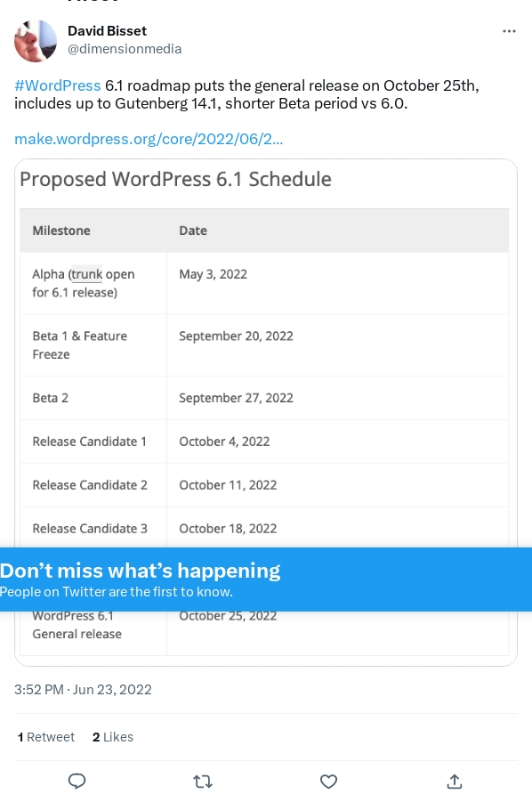This screenshot has width=532, height=794.
Task: Click the 3:52 PM Jun 23, 2022 timestamp
Action: click(83, 690)
